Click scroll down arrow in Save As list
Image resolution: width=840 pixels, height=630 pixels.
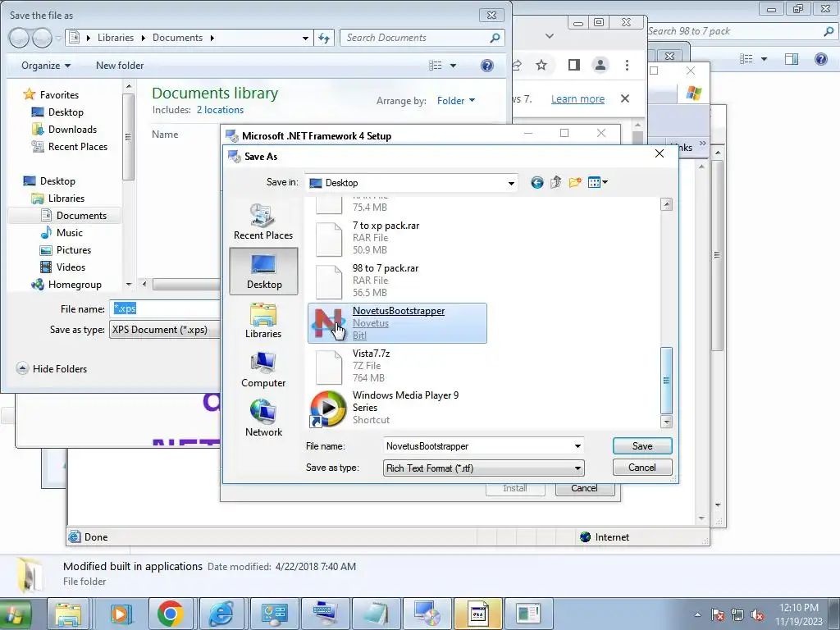point(666,422)
